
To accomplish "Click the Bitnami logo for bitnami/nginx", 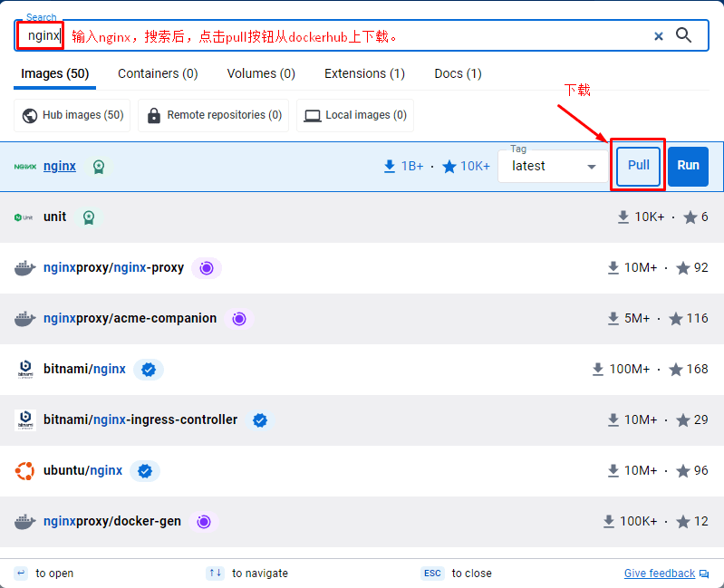I will coord(25,370).
